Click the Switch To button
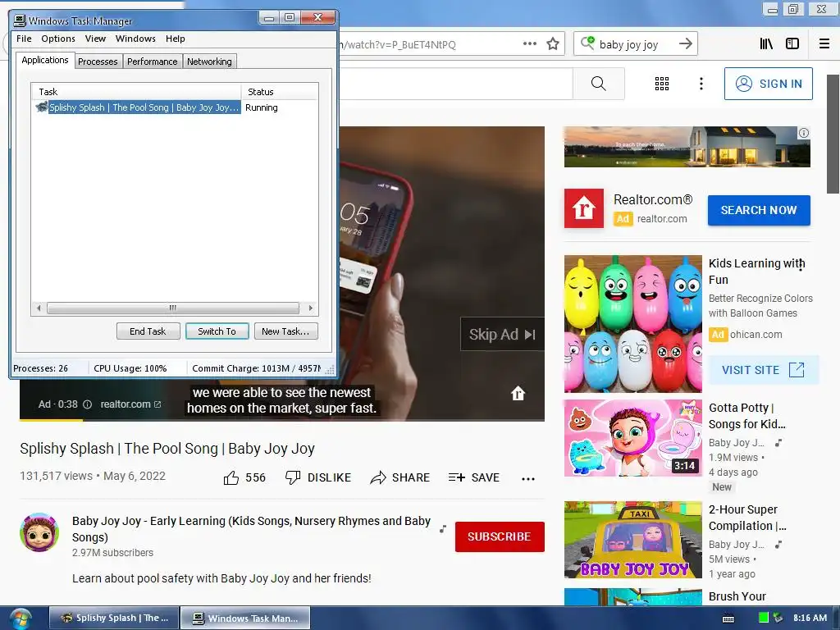Image resolution: width=840 pixels, height=630 pixels. pos(217,331)
